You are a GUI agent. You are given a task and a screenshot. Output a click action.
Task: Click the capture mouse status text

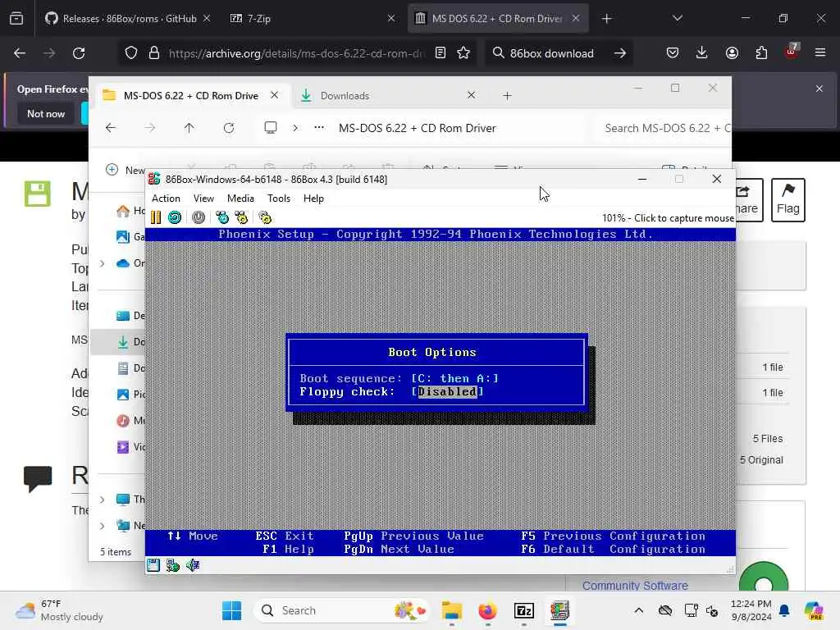(x=668, y=218)
